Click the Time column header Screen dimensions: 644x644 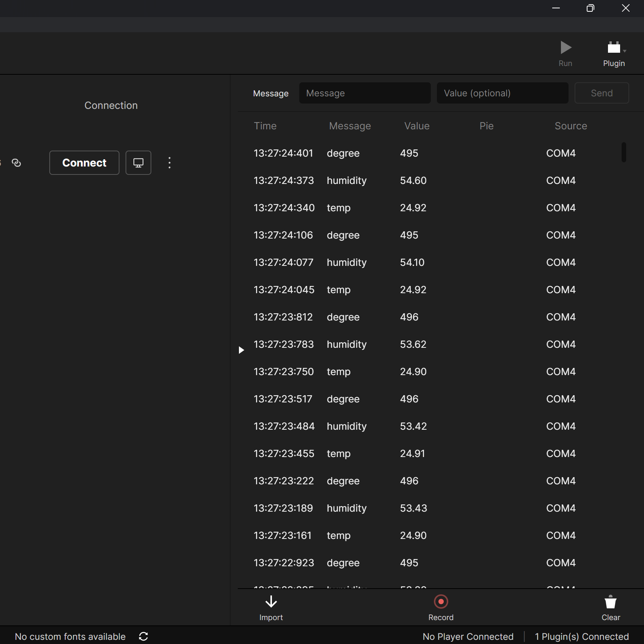pos(265,126)
